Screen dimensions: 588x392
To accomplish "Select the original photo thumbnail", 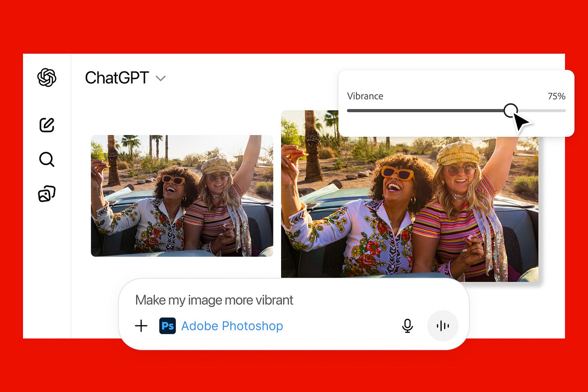I will 182,196.
